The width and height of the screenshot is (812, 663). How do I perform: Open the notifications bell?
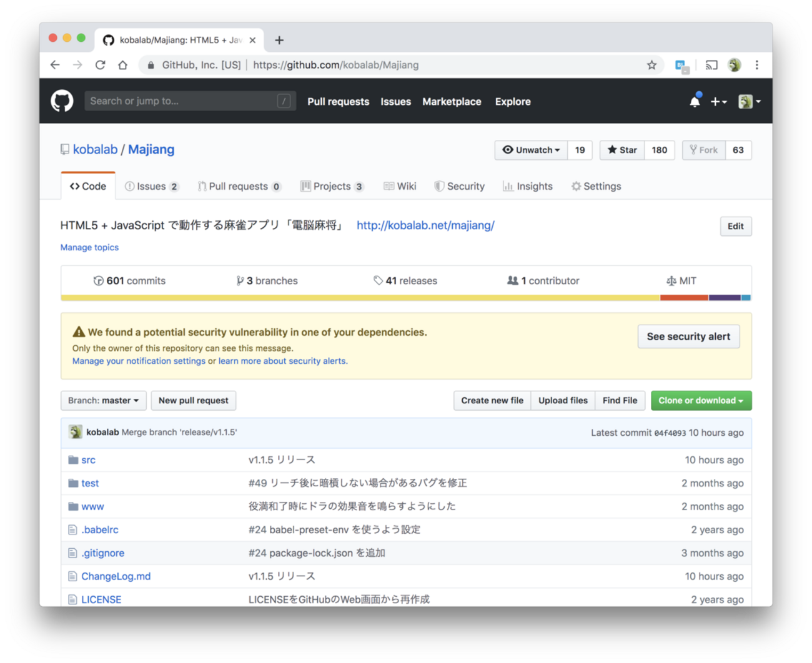pyautogui.click(x=695, y=101)
